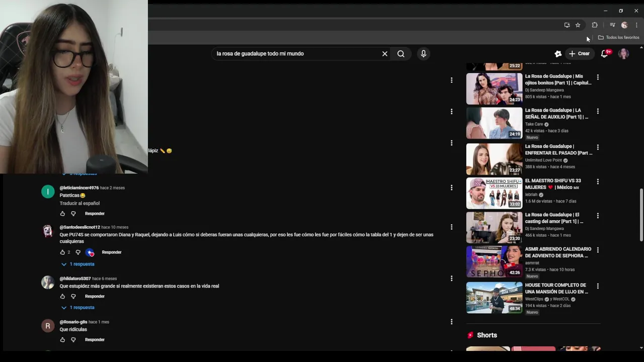Like the comment by @hildatoro5307
This screenshot has height=362, width=644.
62,297
